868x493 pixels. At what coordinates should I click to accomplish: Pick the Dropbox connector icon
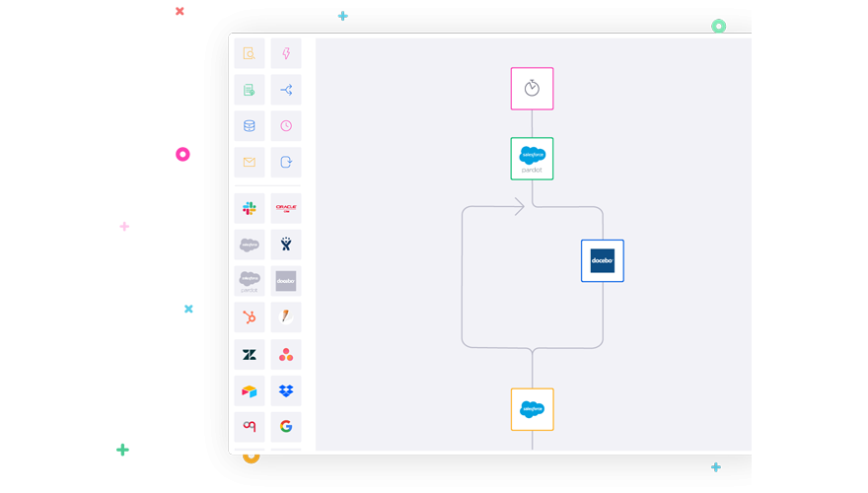(x=286, y=391)
